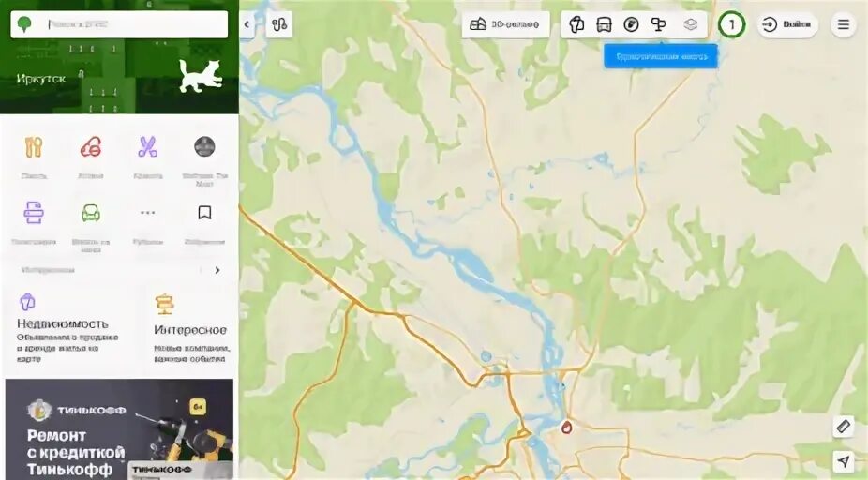
Task: Toggle the compass attractions layer
Action: 631,24
